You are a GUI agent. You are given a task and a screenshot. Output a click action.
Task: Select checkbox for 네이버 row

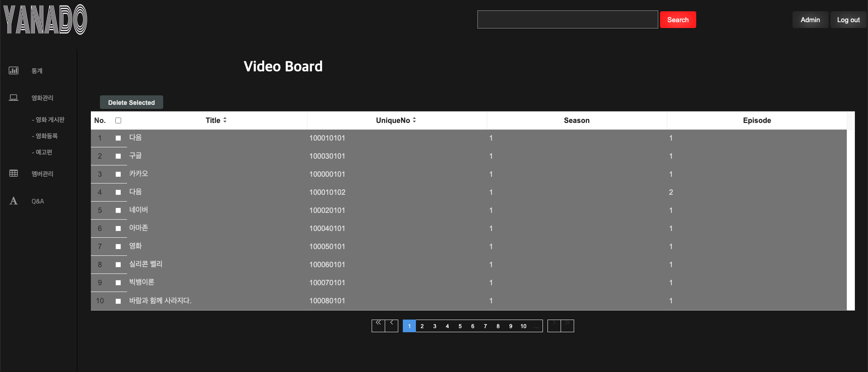tap(118, 210)
